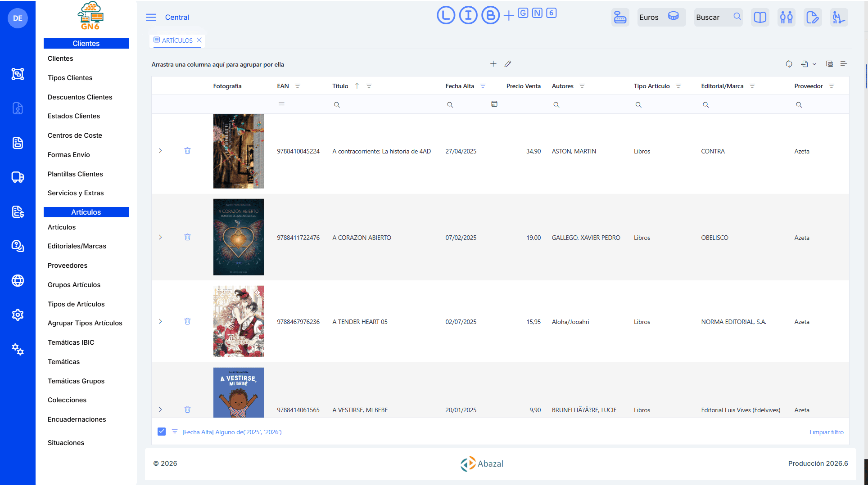868x486 pixels.
Task: Open the Fecha Alta header filter
Action: click(483, 86)
